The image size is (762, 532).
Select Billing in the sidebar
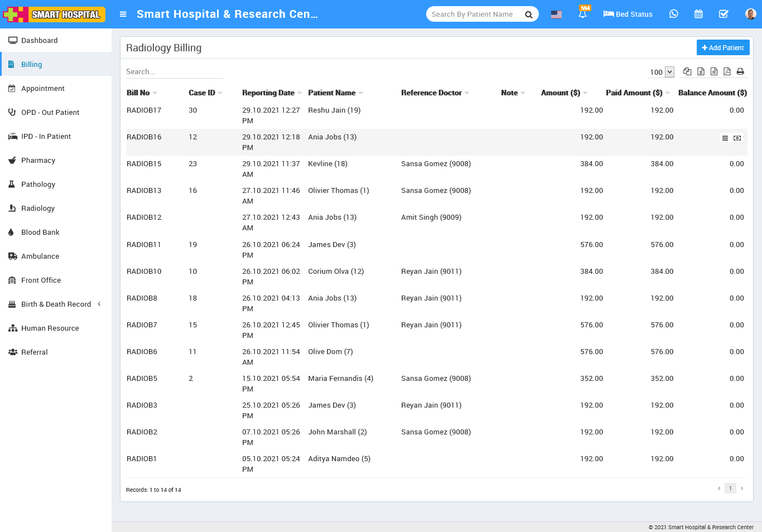pyautogui.click(x=56, y=64)
